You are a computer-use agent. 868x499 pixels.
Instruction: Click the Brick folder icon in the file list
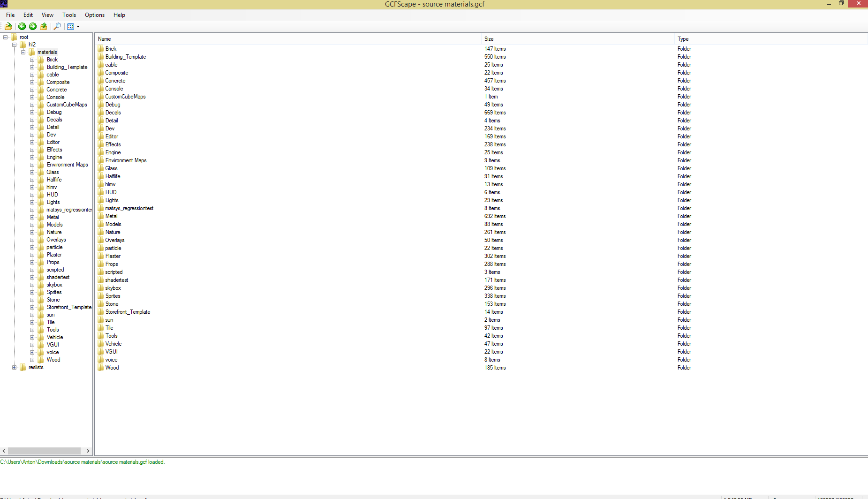click(101, 49)
